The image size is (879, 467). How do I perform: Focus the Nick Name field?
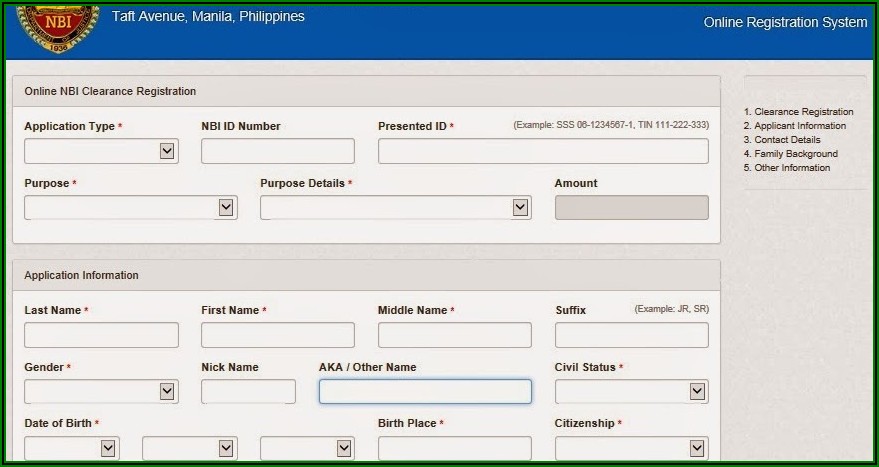(x=248, y=391)
